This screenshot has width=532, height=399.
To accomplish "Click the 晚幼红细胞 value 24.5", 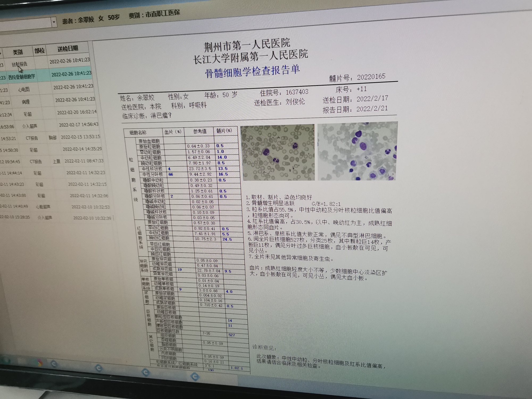I will 227,239.
